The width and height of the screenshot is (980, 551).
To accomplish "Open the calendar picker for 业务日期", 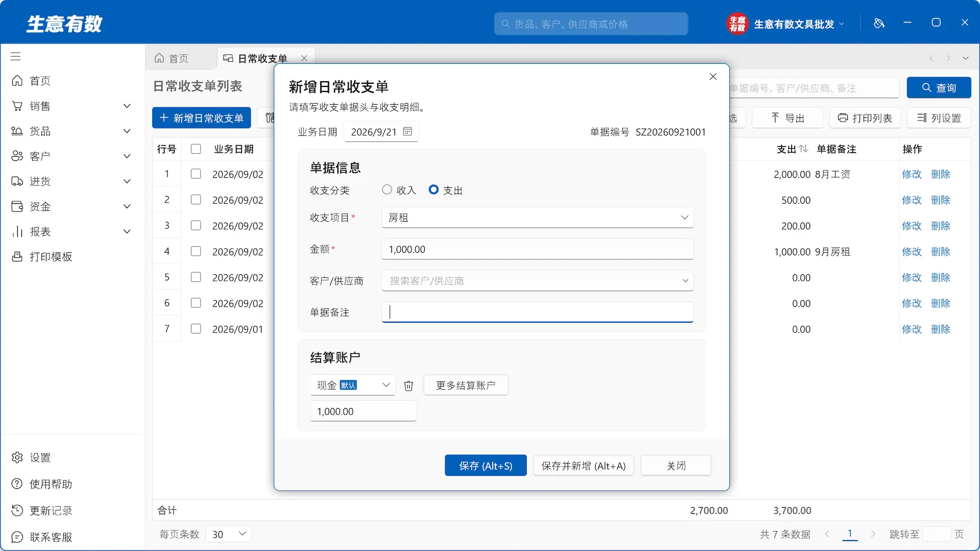I will pos(407,132).
